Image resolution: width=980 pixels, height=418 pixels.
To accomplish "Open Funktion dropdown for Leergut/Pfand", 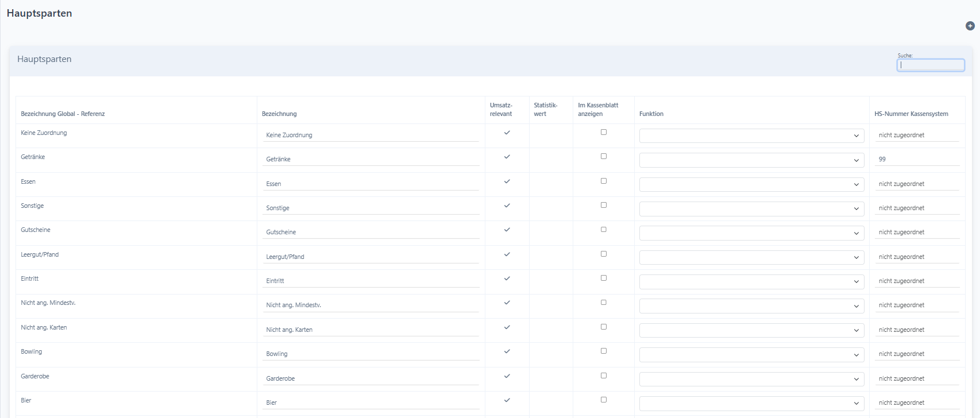I will pos(751,257).
